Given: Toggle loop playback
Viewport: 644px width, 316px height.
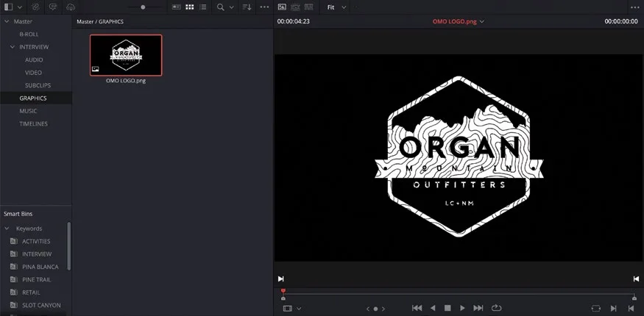Looking at the screenshot, I should [496, 308].
